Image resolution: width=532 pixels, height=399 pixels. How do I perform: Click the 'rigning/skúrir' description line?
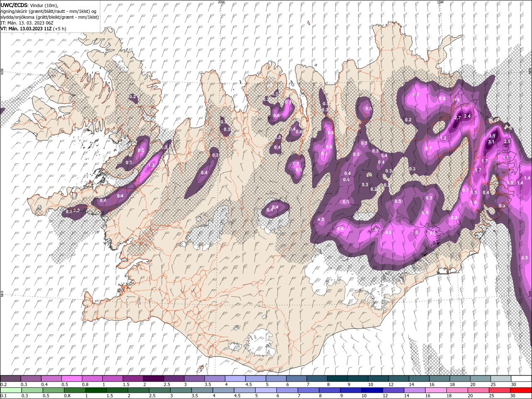(x=49, y=11)
